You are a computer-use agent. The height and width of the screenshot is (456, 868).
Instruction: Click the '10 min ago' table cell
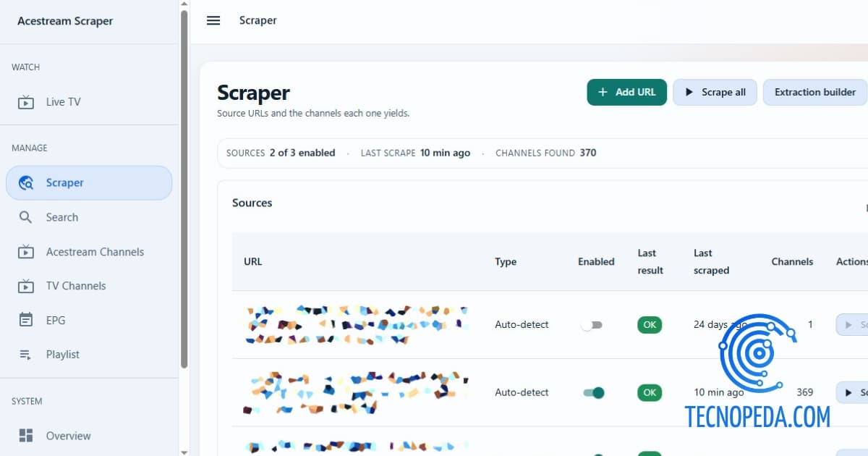(719, 393)
